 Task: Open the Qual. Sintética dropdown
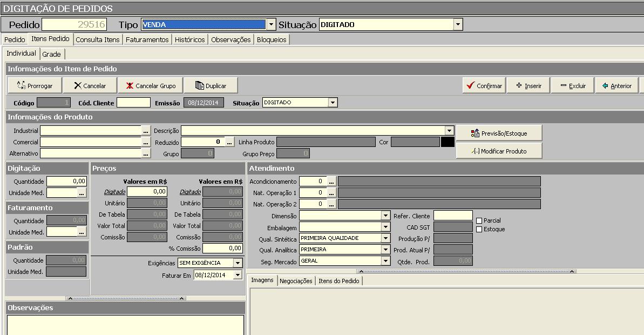pos(385,238)
